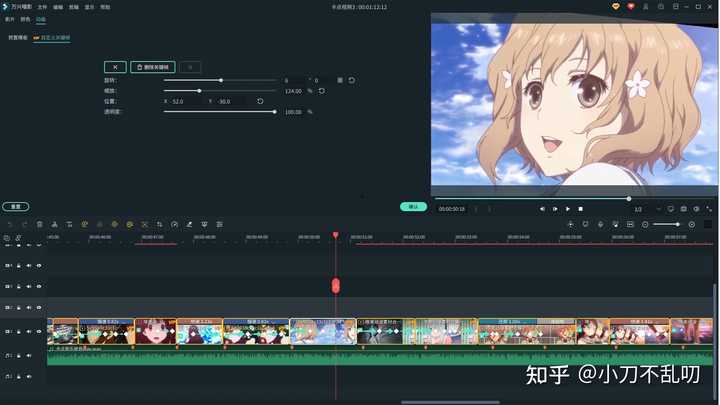
Task: Click the undo arrow in timeline toolbar
Action: 10,225
